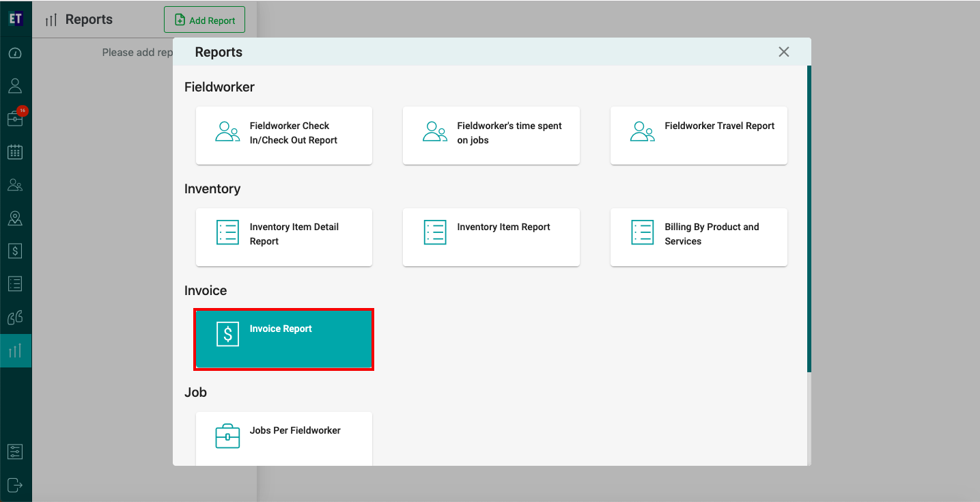Open Fieldworker Travel Report card
980x502 pixels.
(x=699, y=135)
